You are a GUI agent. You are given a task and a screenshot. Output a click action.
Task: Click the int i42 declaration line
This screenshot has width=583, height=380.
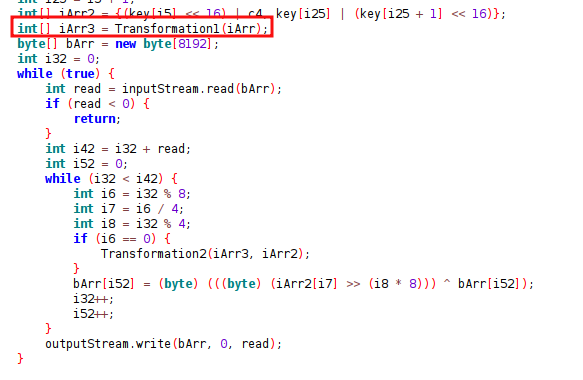click(x=118, y=149)
